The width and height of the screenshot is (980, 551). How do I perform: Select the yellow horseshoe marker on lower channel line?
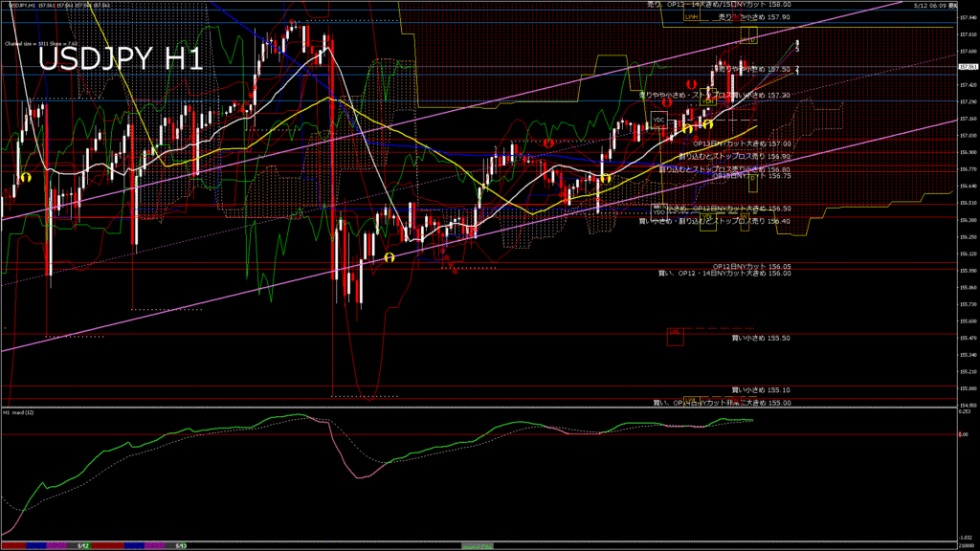click(390, 257)
